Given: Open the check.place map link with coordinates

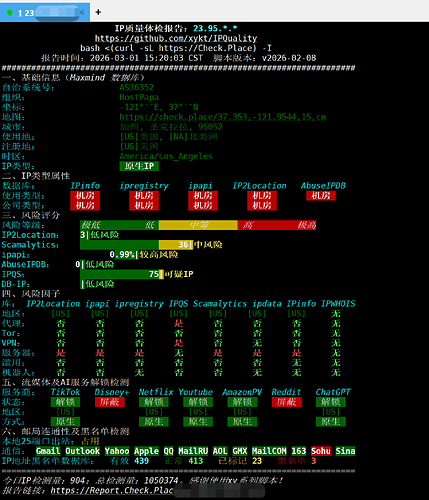Looking at the screenshot, I should [x=222, y=117].
